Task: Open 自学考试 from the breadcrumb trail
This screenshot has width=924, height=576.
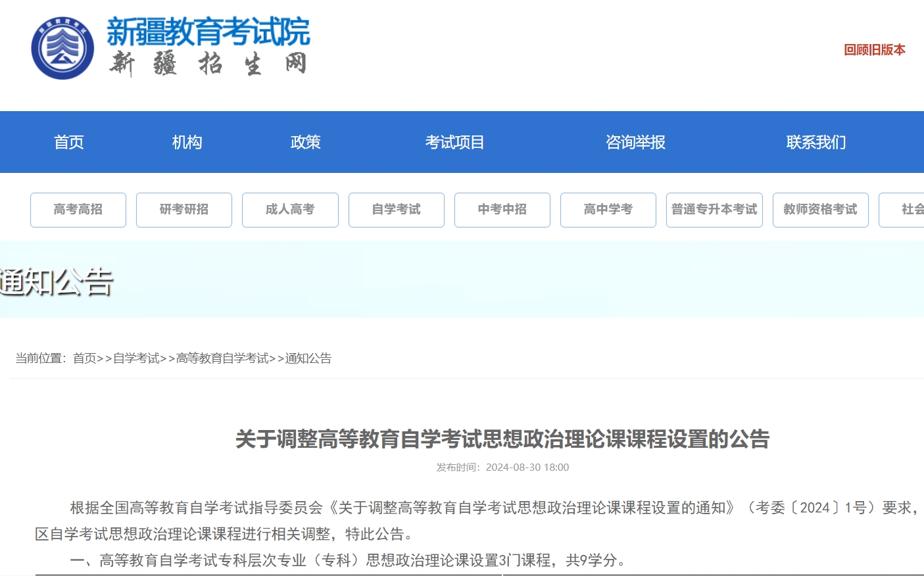Action: [x=137, y=358]
